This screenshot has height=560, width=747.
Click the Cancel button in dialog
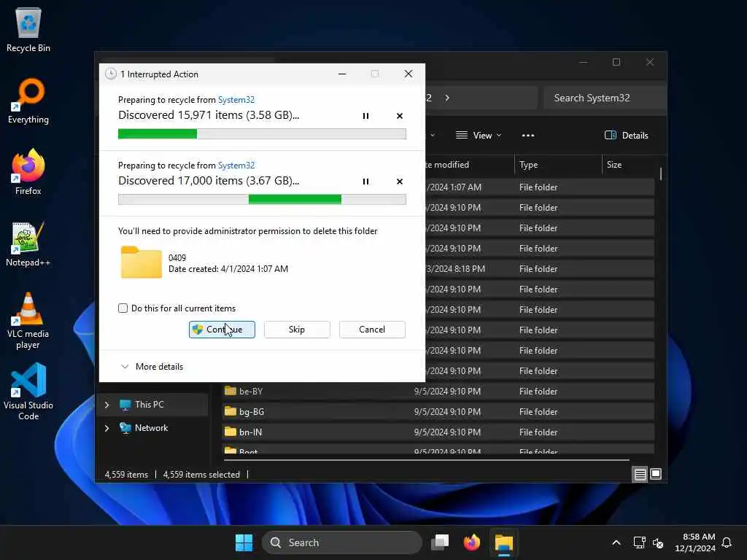[x=372, y=330]
